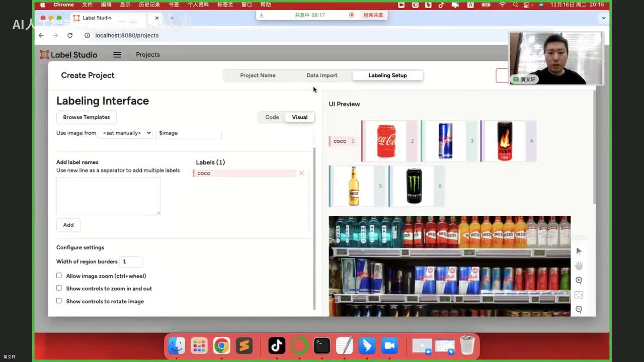The image size is (644, 362).
Task: Check Show controls to zoom in and out
Action: 59,288
